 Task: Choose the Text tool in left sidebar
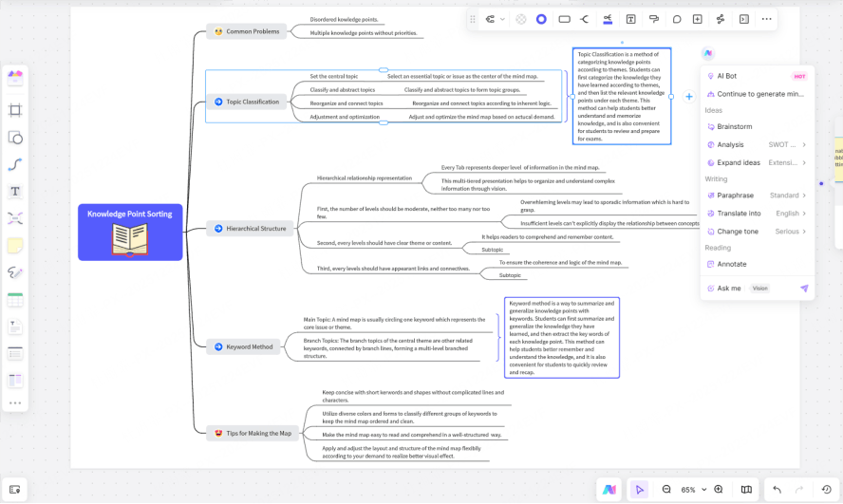click(x=15, y=191)
